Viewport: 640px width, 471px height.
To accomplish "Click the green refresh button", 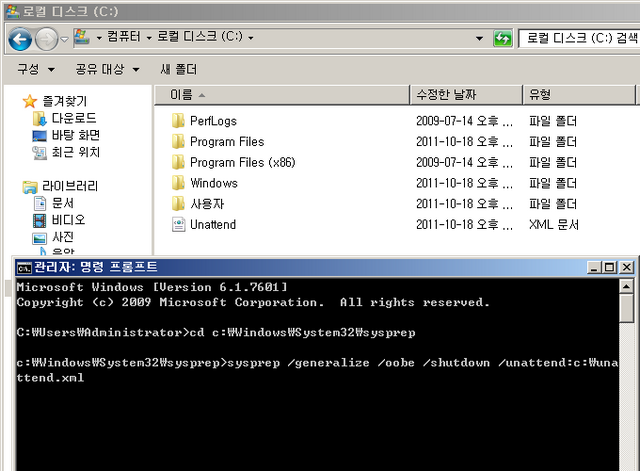I will 502,39.
